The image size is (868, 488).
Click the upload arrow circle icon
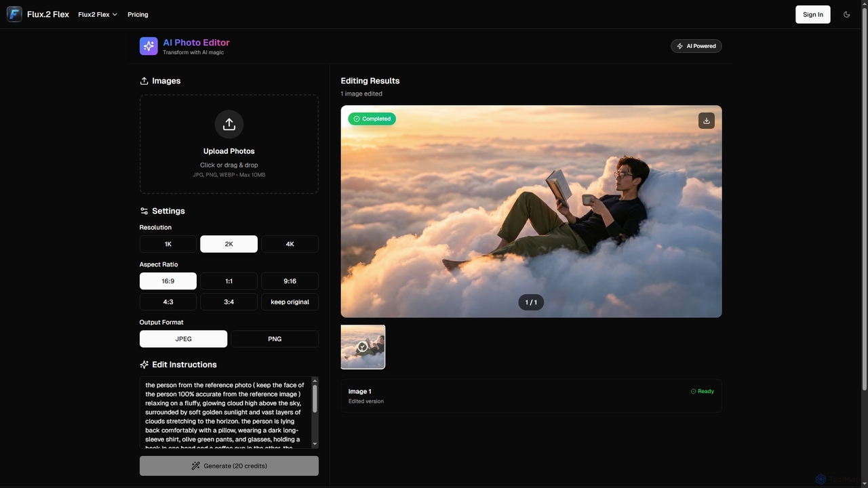click(229, 124)
